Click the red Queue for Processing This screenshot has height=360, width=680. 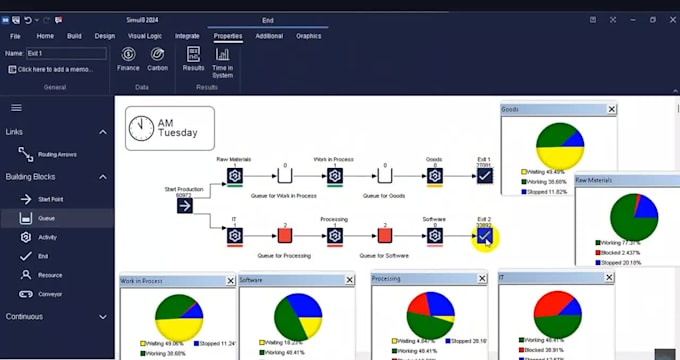(x=285, y=236)
